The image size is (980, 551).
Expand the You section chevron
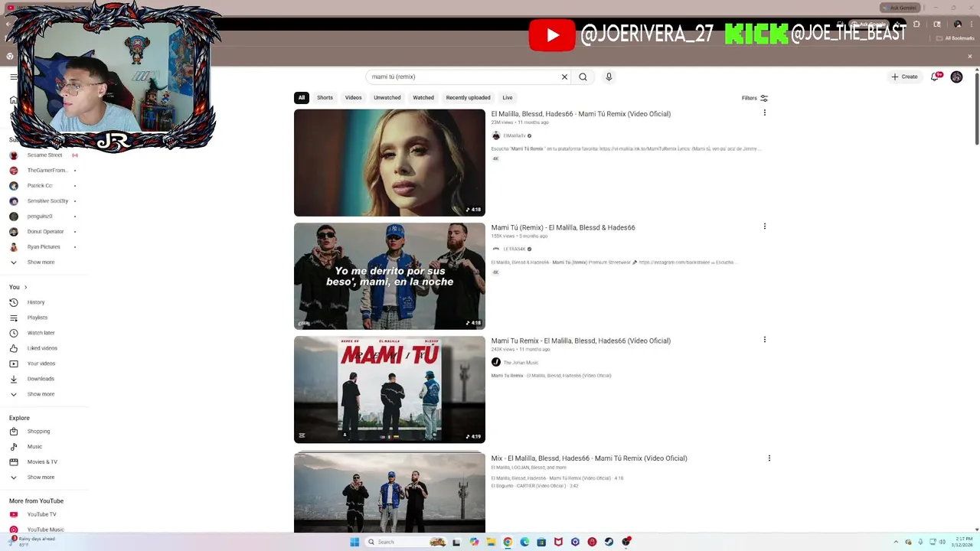coord(25,287)
